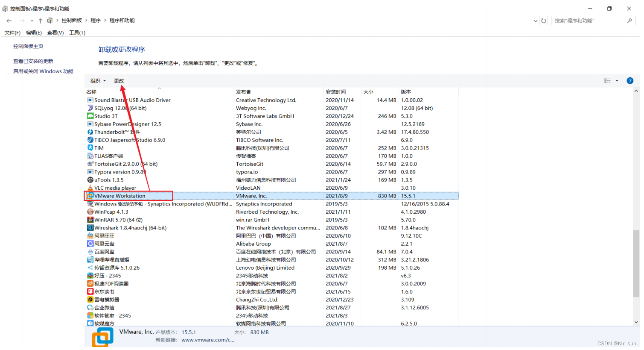644x350 pixels.
Task: Go back with the left arrow
Action: tap(9, 21)
